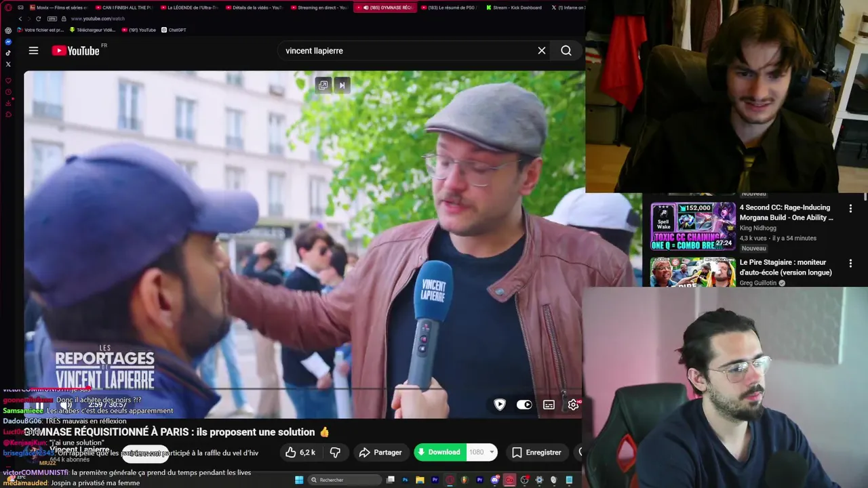Open ChatGPT panel in Opera sidebar
This screenshot has height=488, width=868.
pyautogui.click(x=8, y=30)
